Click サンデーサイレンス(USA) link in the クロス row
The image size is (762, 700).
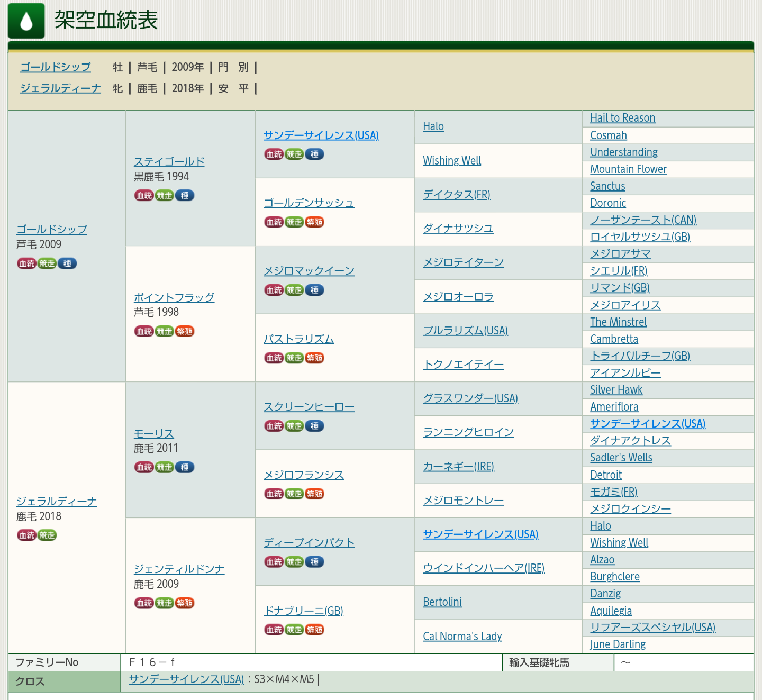(x=186, y=679)
